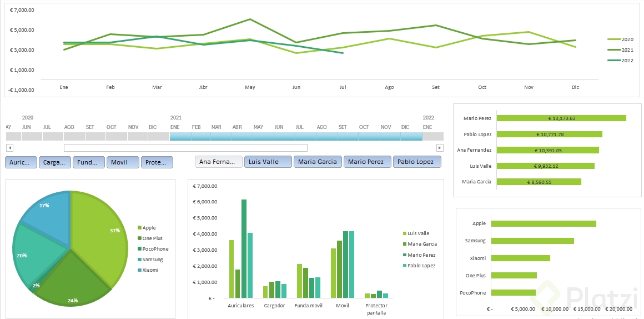Toggle the Maria Garcia slicer button
The height and width of the screenshot is (319, 644).
coord(318,162)
